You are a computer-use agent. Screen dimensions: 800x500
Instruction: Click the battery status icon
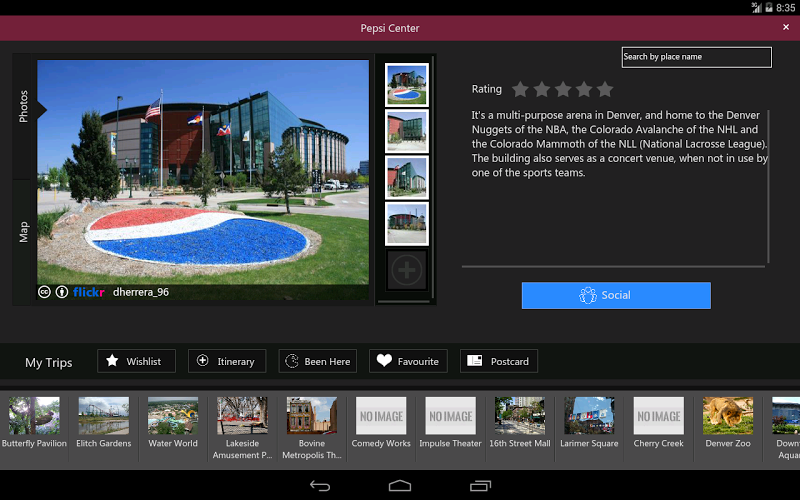[x=768, y=8]
